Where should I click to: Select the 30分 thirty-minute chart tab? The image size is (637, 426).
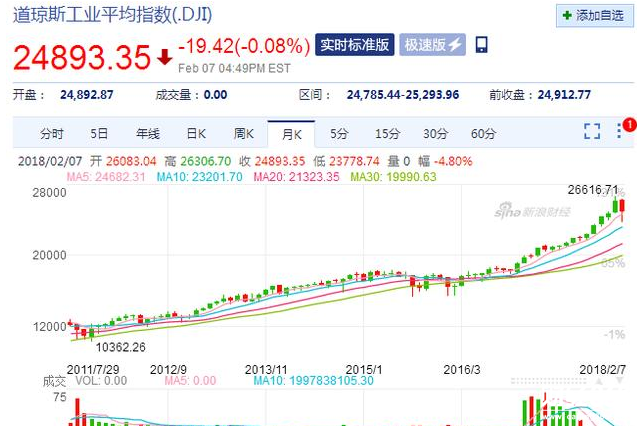tap(436, 133)
